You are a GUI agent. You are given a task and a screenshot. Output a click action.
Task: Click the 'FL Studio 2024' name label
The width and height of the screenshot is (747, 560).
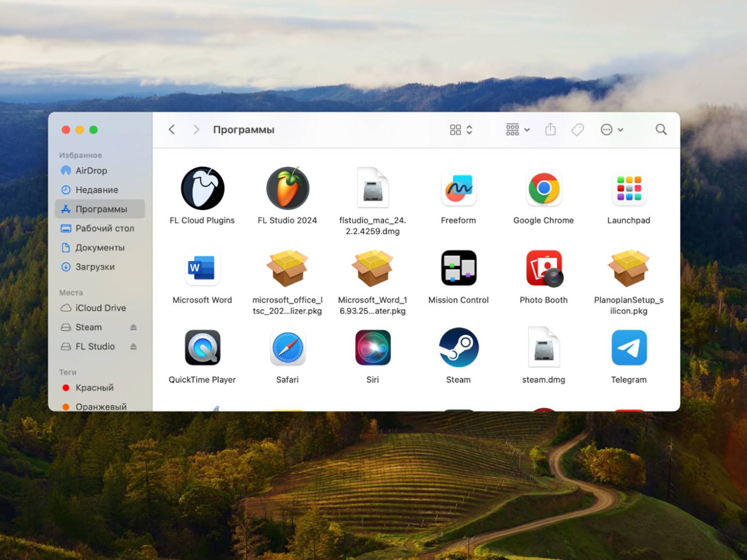tap(288, 220)
